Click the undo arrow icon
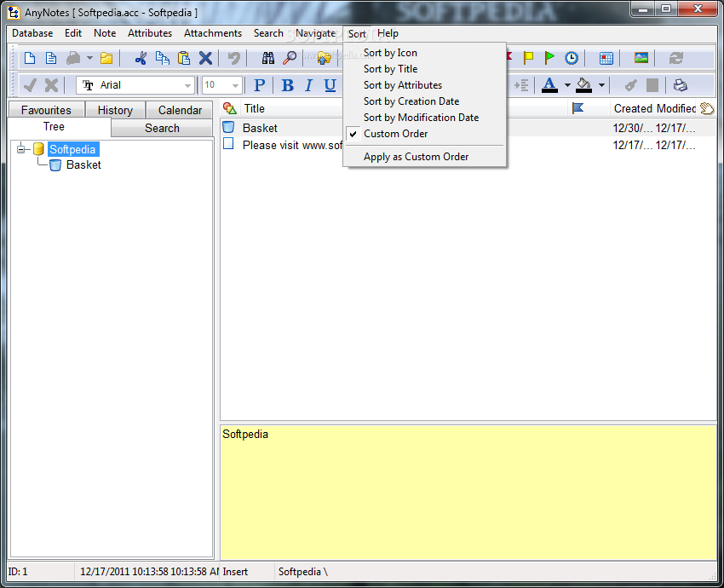Viewport: 724px width, 588px height. tap(234, 58)
